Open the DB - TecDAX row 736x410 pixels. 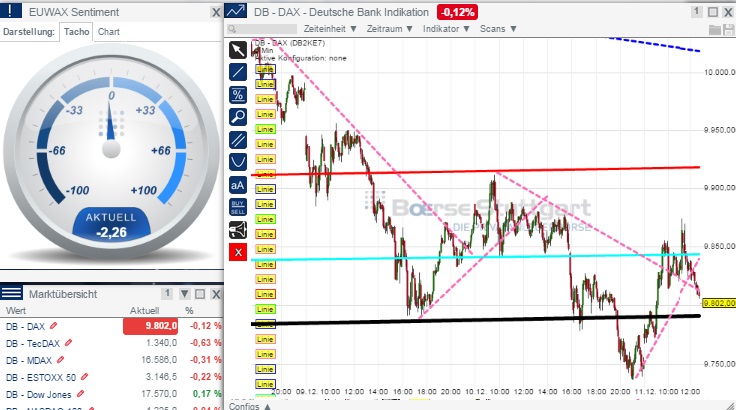point(111,343)
